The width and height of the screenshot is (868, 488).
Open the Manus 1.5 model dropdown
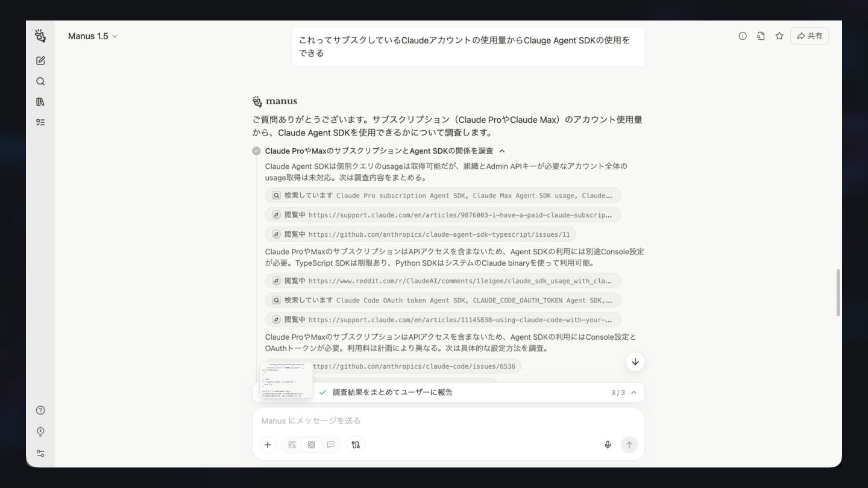(93, 36)
